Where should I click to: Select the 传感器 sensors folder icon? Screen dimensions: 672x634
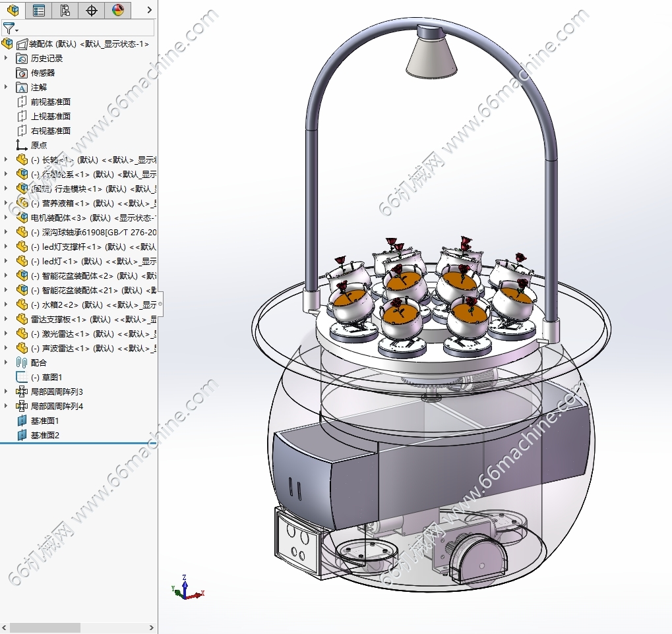click(x=22, y=72)
